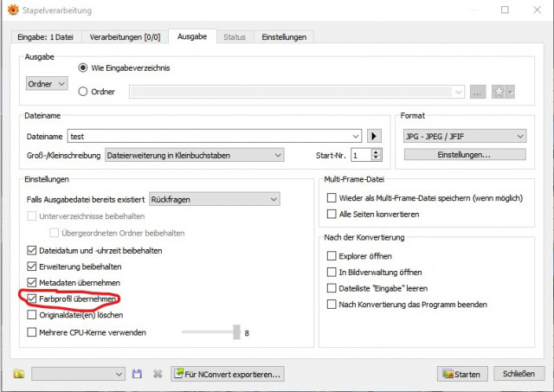Viewport: 554px width, 392px height.
Task: Click the CPU cores slider handle
Action: pyautogui.click(x=236, y=332)
